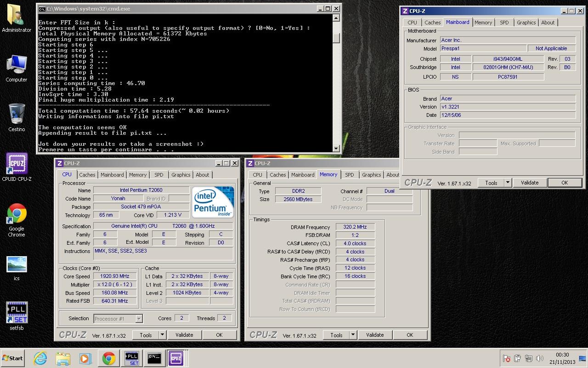The width and height of the screenshot is (588, 368).
Task: Switch to cmd.exe window in taskbar
Action: (154, 358)
